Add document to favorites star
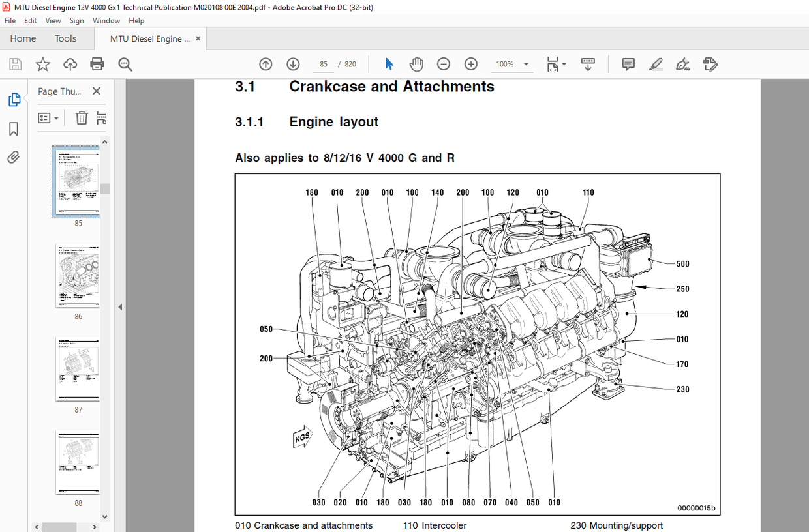This screenshot has height=532, width=809. [42, 64]
